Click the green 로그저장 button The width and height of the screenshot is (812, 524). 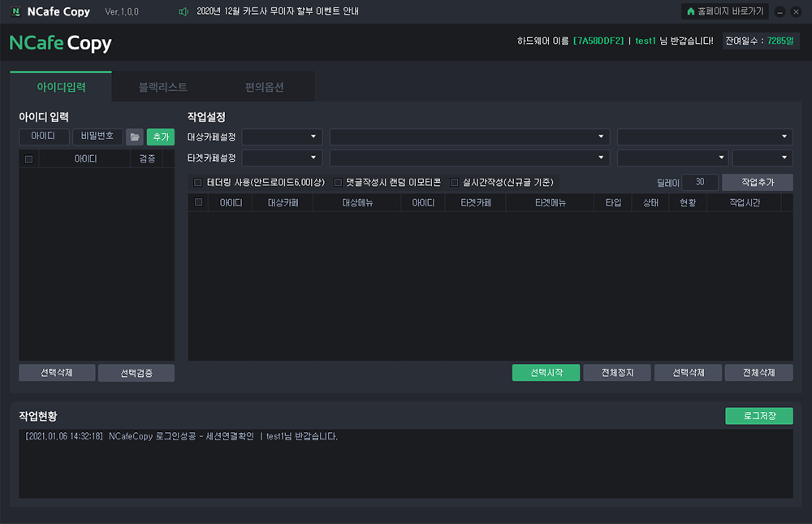pos(759,416)
